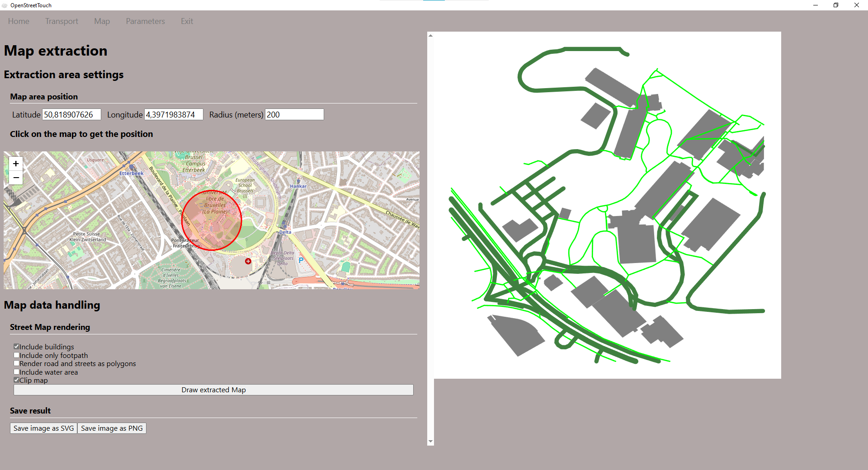
Task: Restore down the OpenStreetTouch window
Action: pyautogui.click(x=836, y=5)
